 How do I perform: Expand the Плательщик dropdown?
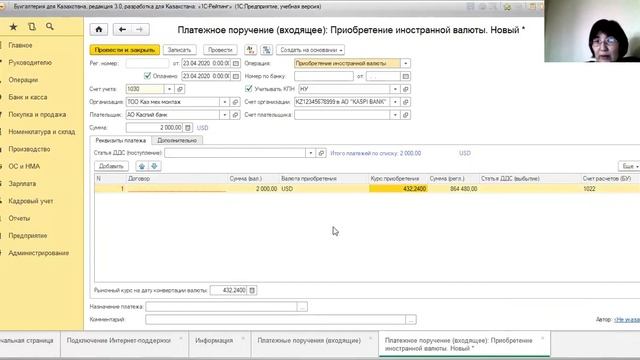(224, 115)
